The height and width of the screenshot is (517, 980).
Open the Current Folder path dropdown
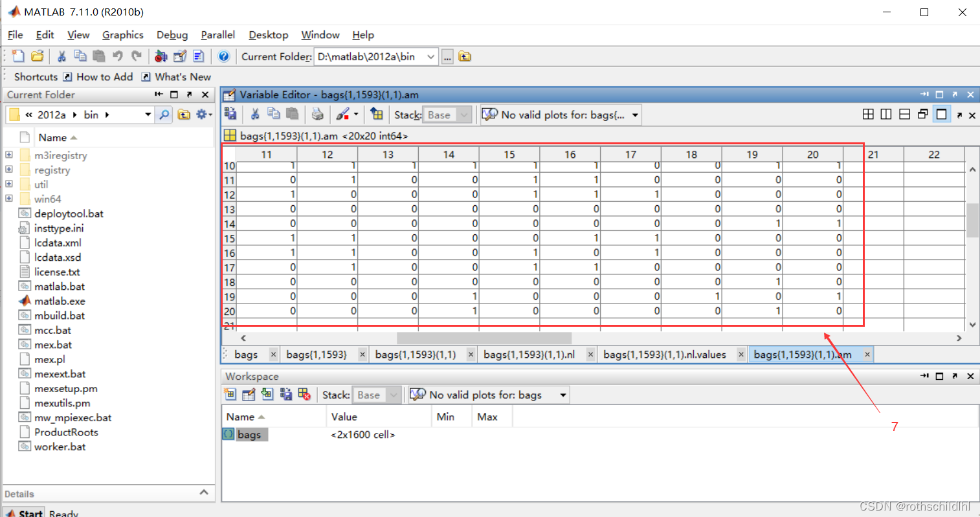point(430,57)
